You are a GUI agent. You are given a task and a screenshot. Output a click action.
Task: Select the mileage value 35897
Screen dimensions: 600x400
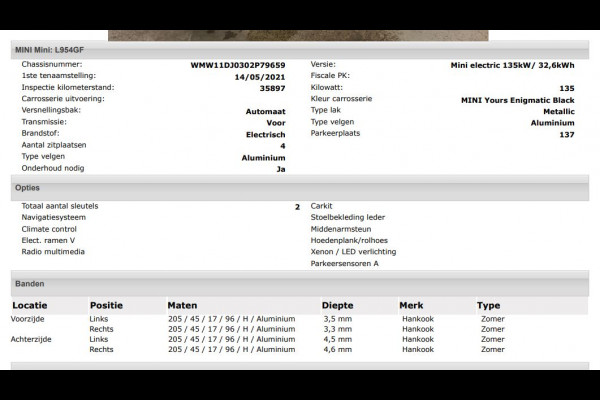(x=272, y=88)
